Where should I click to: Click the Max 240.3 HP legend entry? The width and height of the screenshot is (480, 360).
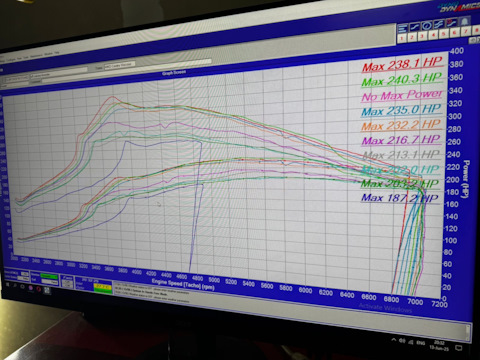(x=402, y=80)
